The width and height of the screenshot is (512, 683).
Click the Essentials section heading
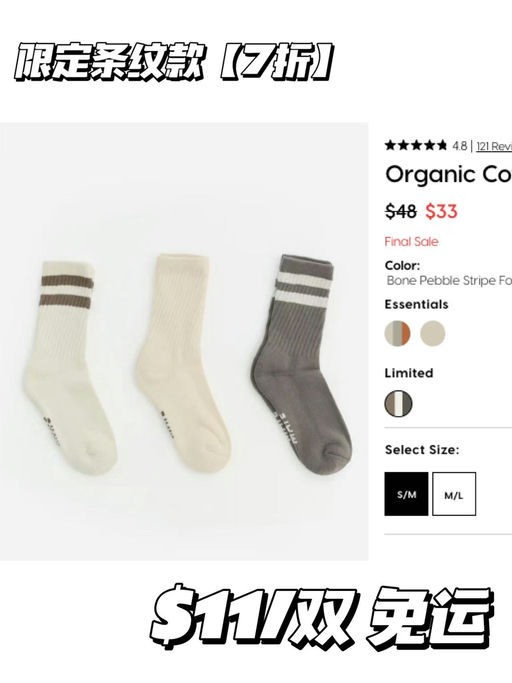416,304
